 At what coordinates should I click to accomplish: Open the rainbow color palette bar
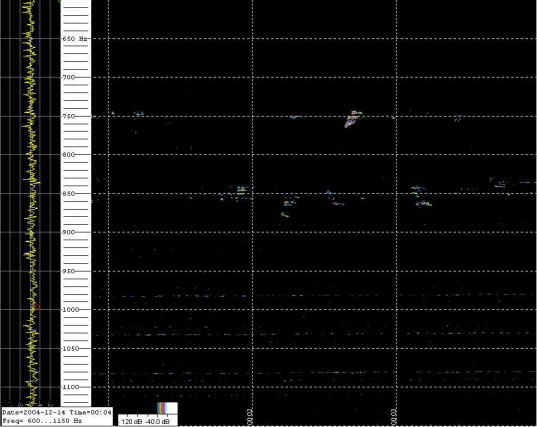point(162,408)
